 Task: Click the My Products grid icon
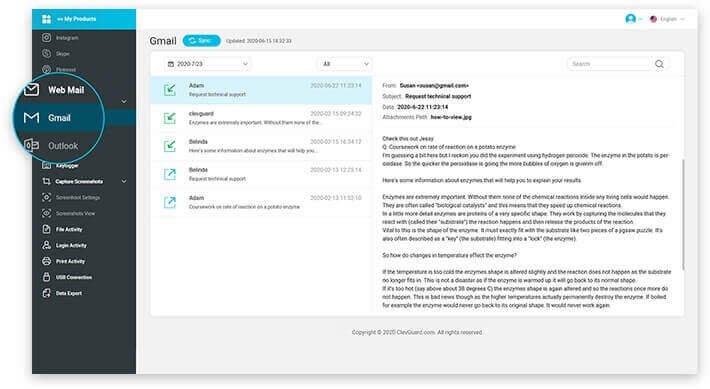pos(47,19)
